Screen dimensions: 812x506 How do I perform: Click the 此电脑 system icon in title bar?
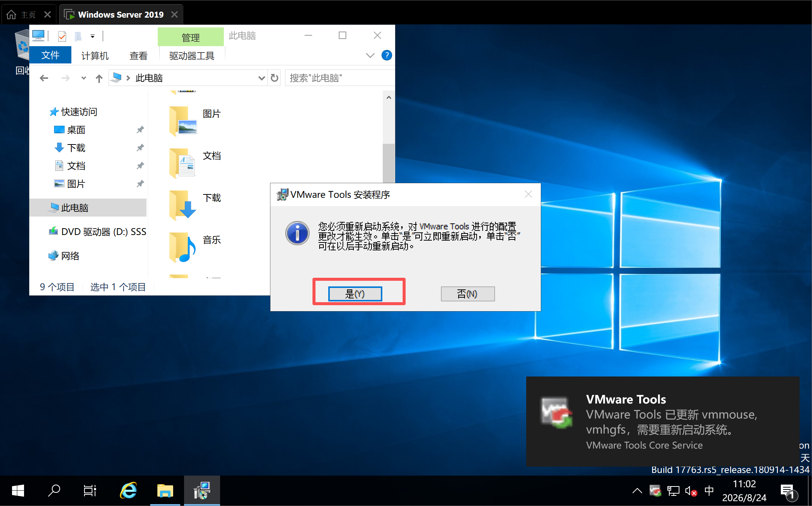pyautogui.click(x=38, y=36)
